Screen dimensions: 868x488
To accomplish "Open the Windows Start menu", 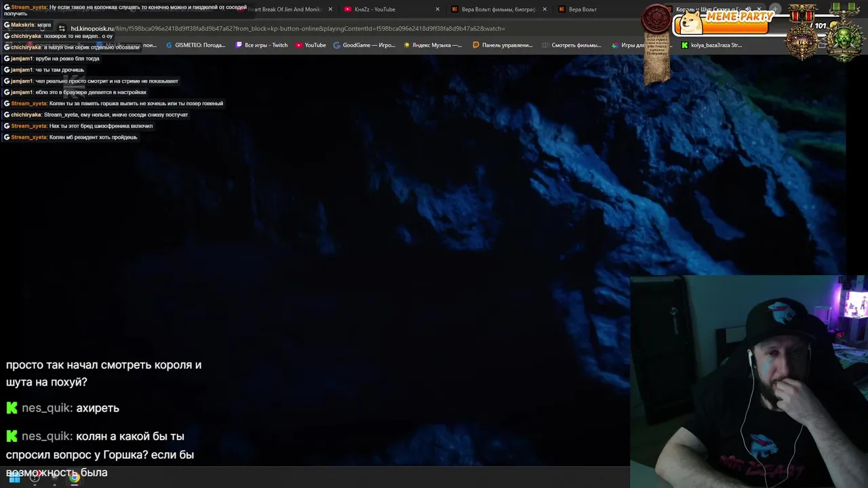I will tap(14, 477).
